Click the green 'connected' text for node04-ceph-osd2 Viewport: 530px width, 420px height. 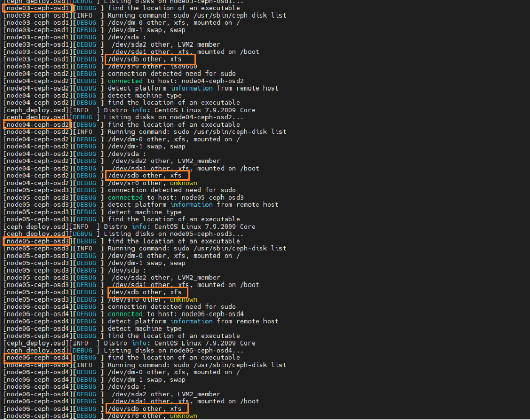[x=125, y=81]
